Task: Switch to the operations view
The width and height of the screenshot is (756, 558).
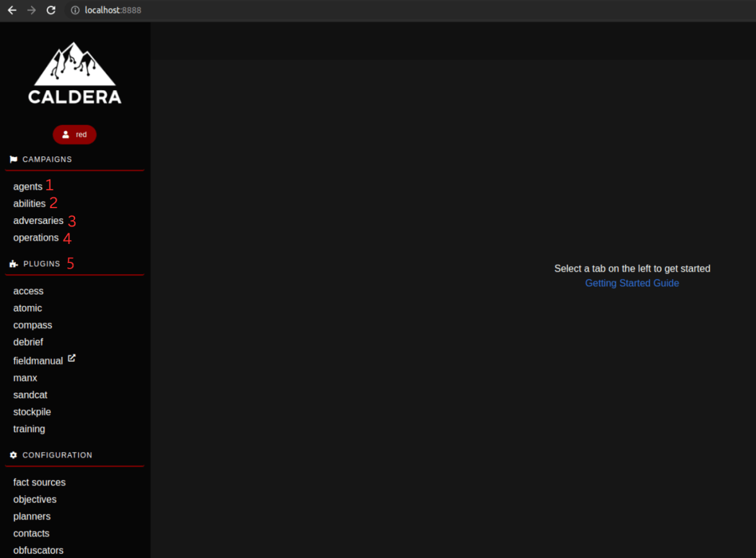Action: pos(36,238)
